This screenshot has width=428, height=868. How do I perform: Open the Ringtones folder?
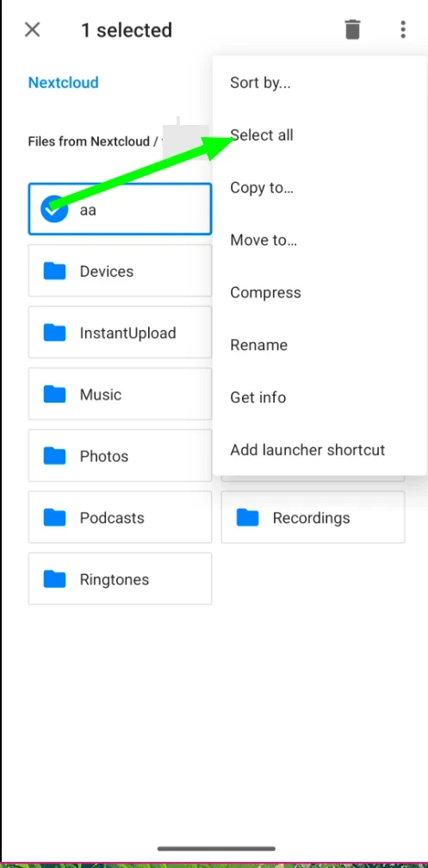point(120,579)
